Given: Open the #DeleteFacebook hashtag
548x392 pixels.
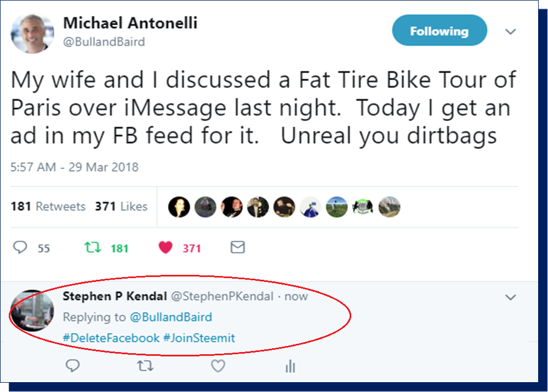Looking at the screenshot, I should point(111,338).
